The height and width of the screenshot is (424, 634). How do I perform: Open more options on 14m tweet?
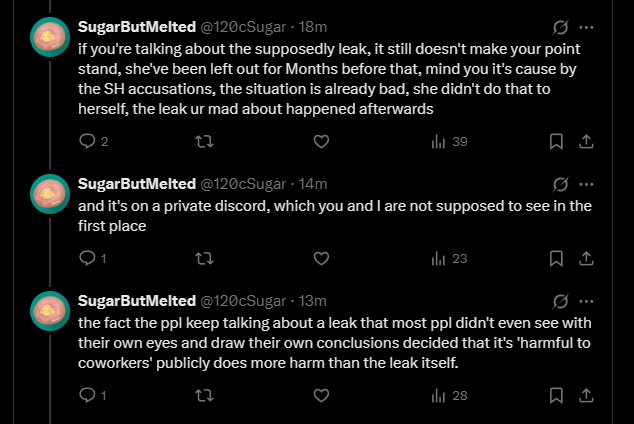[x=586, y=184]
